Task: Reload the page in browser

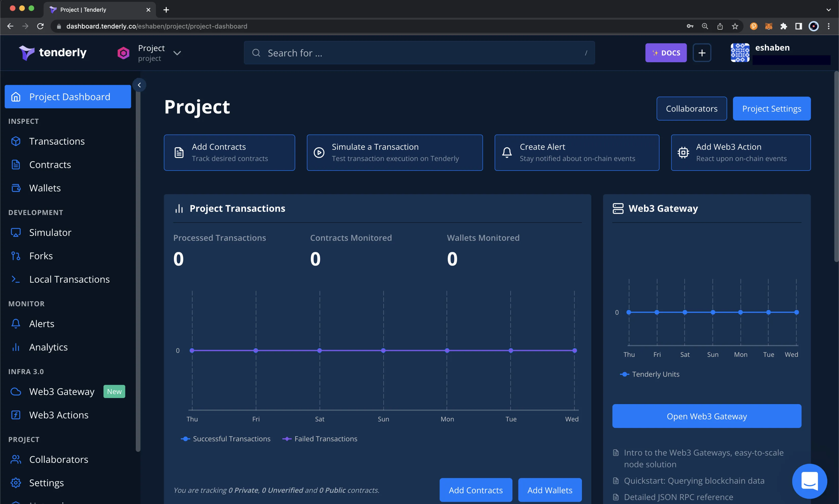Action: [x=40, y=26]
